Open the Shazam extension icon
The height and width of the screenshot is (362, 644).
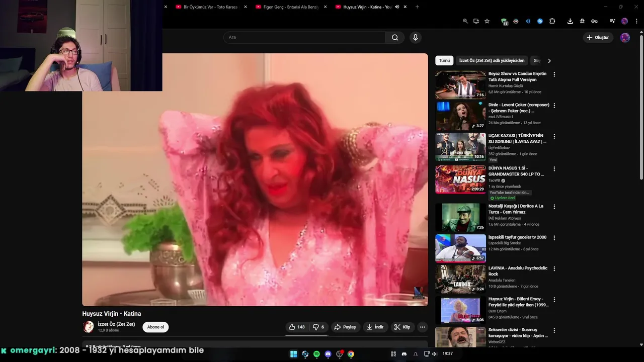[x=540, y=21]
